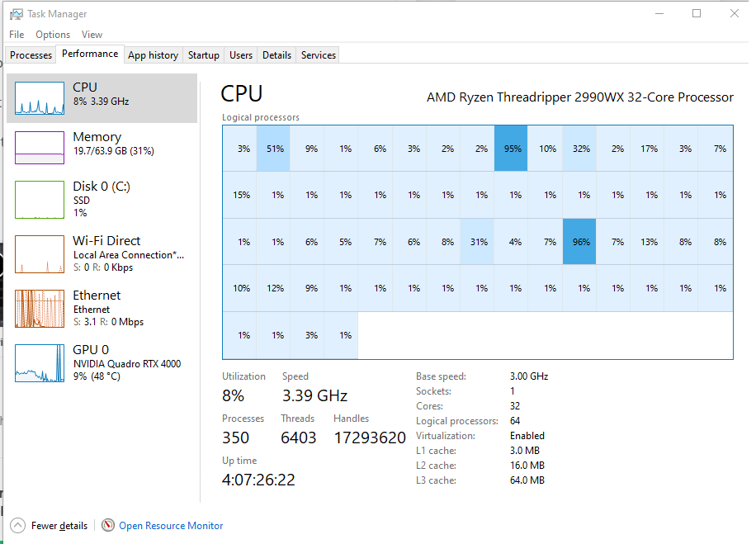Click the processor cell showing 4%

(511, 242)
